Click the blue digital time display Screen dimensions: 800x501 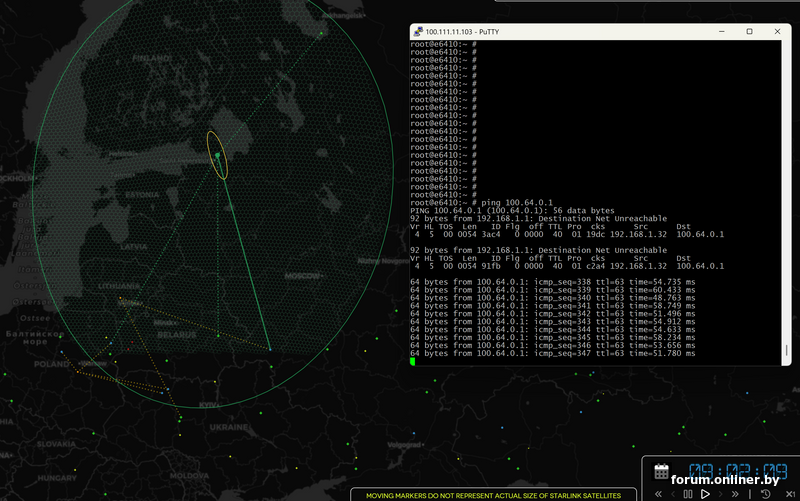point(736,470)
